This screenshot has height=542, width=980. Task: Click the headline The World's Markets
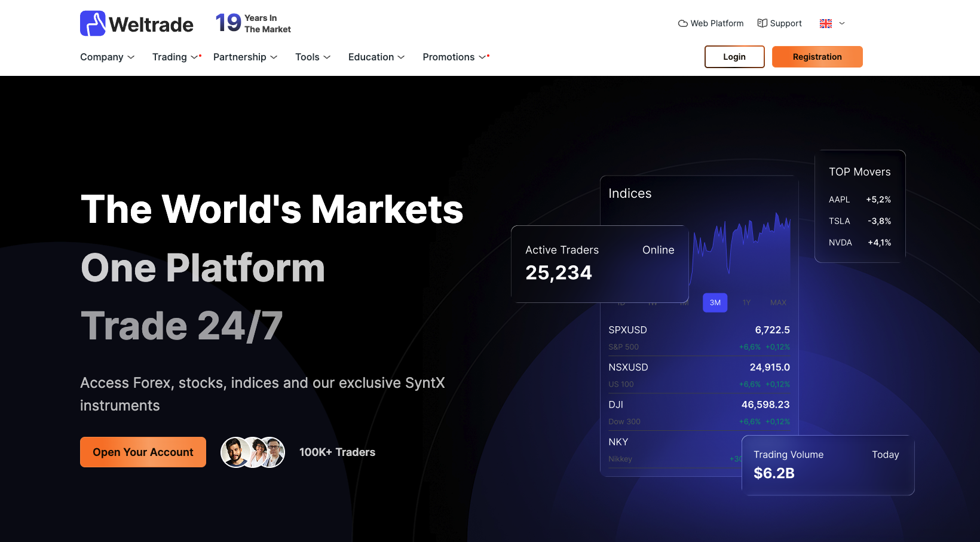272,210
